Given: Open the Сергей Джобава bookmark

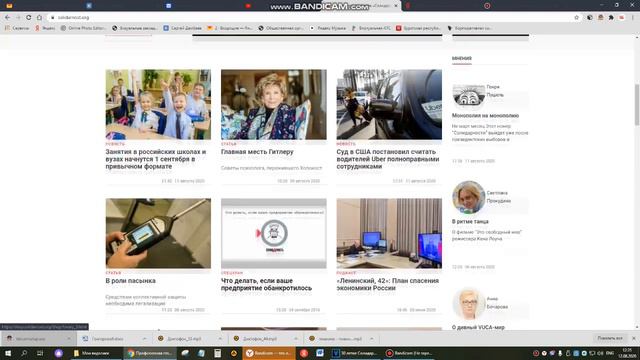Looking at the screenshot, I should pyautogui.click(x=182, y=28).
